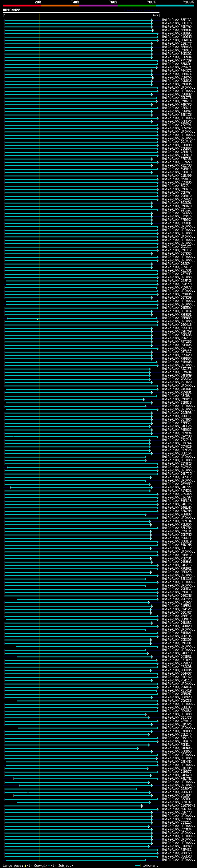The width and height of the screenshot is (197, 868).
Task: Select the UniRef100_A8ID84 label
Action: 177,396
